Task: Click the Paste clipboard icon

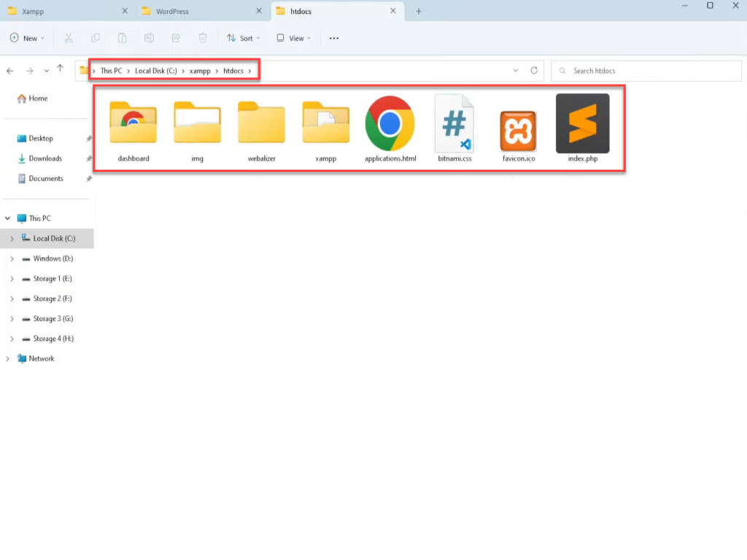Action: 122,38
